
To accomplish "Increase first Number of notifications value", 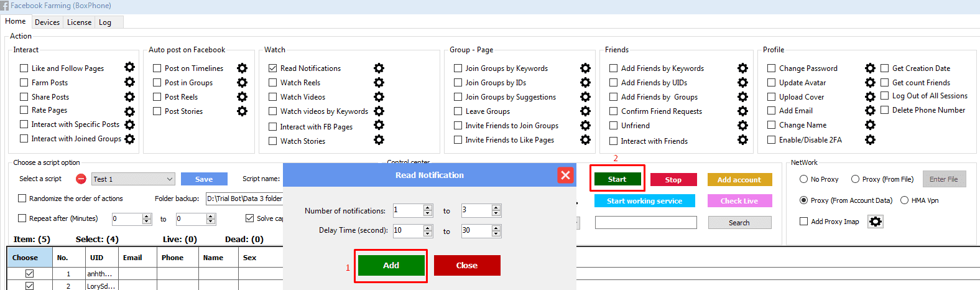I will 428,208.
